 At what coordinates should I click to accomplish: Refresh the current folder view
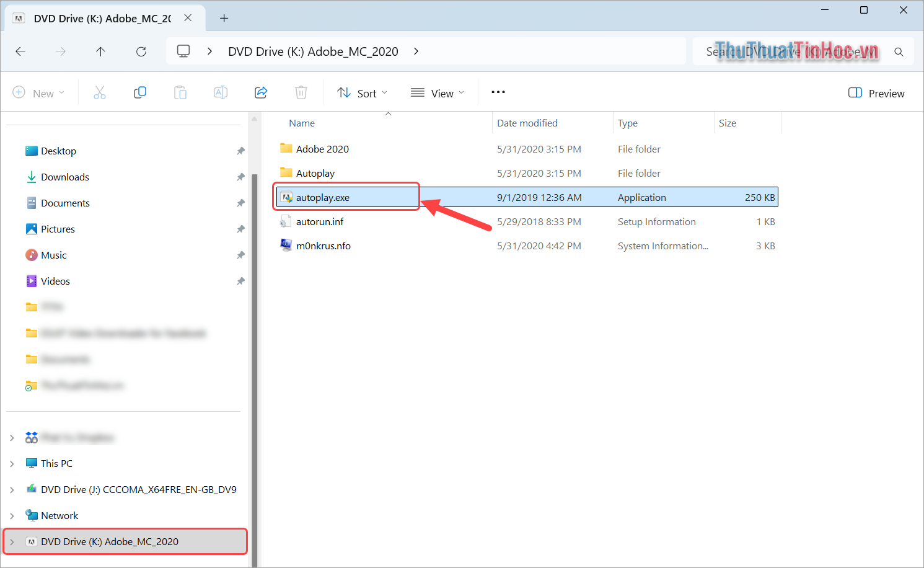[141, 51]
